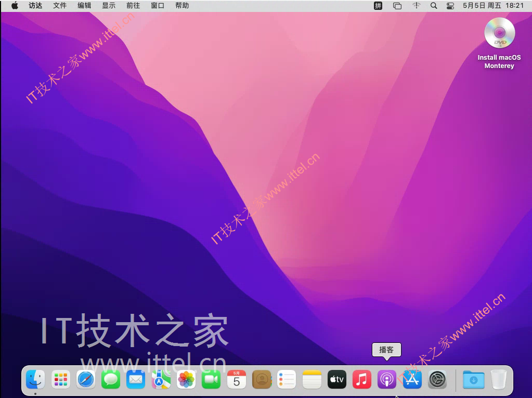Open the 文件 menu
This screenshot has height=398, width=532.
pos(60,5)
